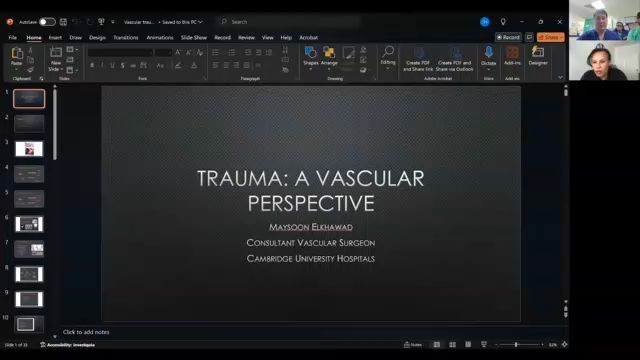Viewport: 640px width, 360px height.
Task: Switch to the Insert tab
Action: pyautogui.click(x=55, y=38)
